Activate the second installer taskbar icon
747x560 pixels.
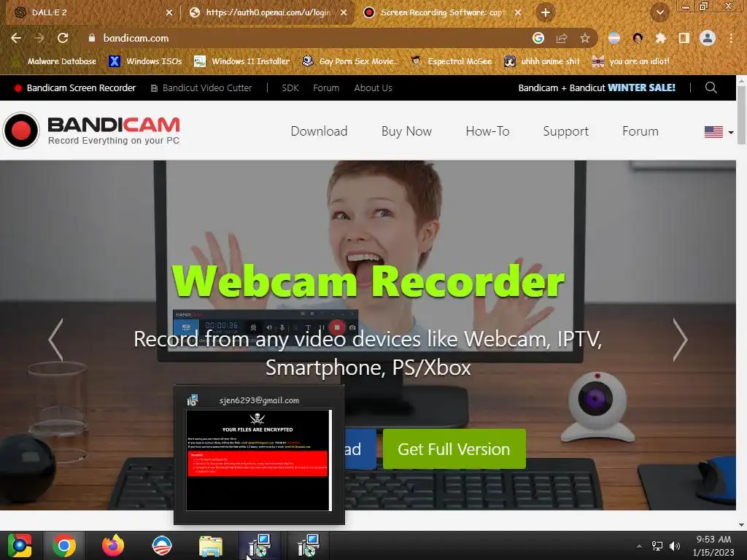(x=309, y=545)
